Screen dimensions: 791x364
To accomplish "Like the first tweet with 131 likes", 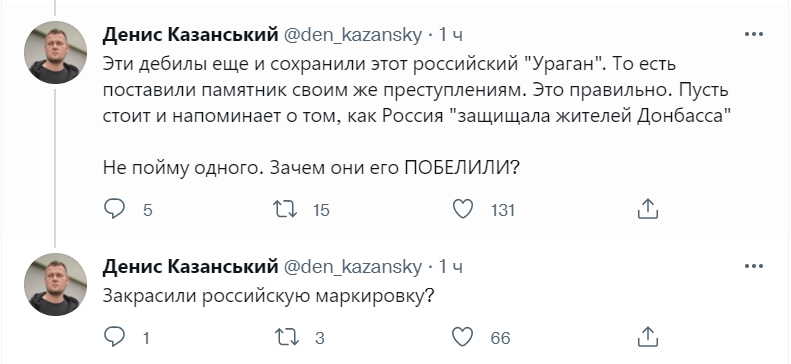I will [463, 209].
